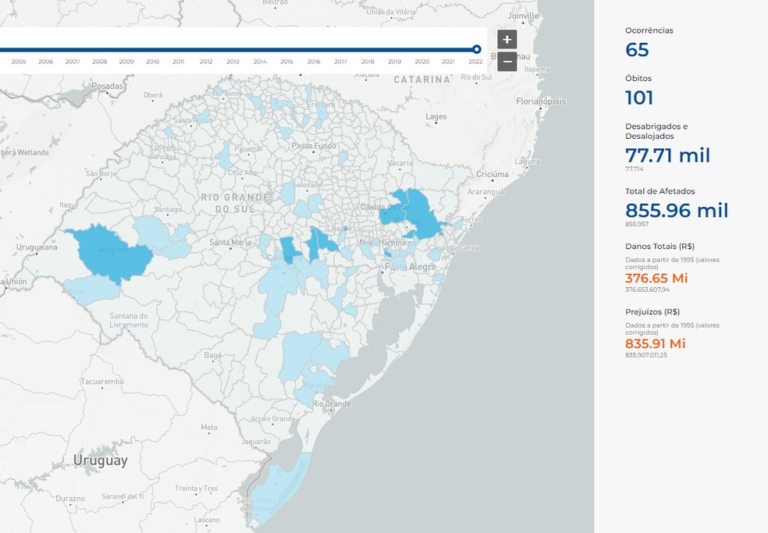768x533 pixels.
Task: Select year 2010 on the timeline
Action: (152, 62)
